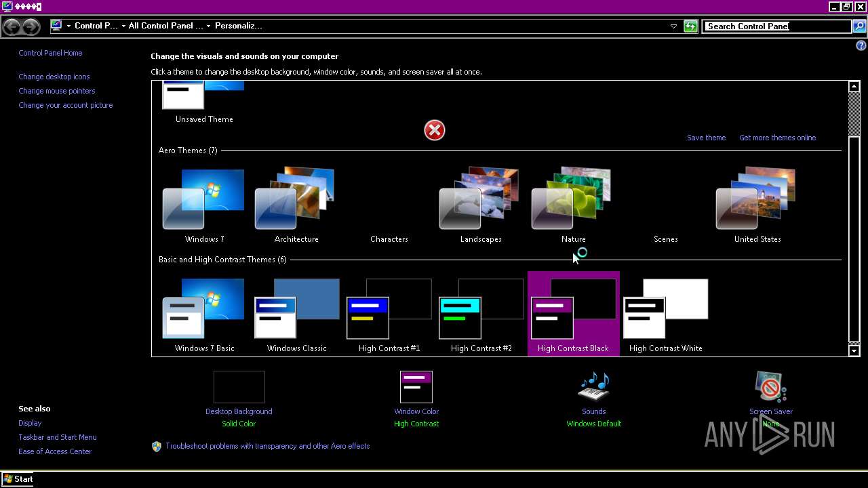Switch to Windows 7 Basic theme
The width and height of the screenshot is (868, 488).
pyautogui.click(x=204, y=314)
